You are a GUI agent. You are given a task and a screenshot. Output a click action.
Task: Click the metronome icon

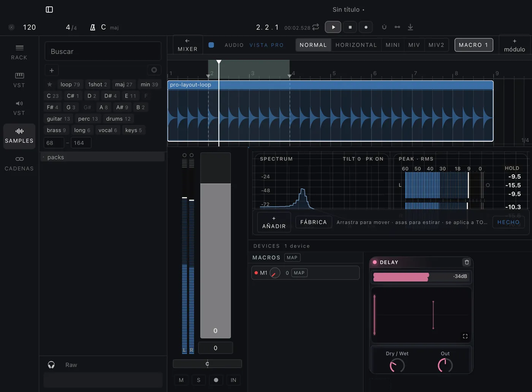click(x=92, y=27)
